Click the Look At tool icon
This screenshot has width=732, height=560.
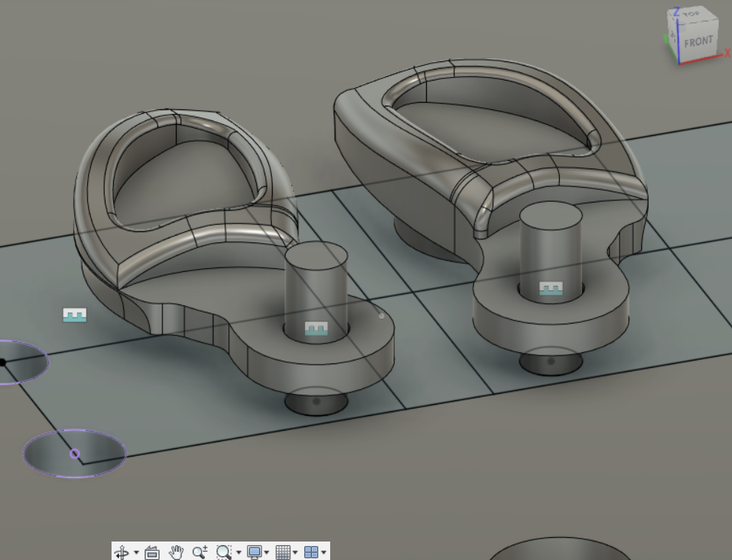click(x=151, y=553)
